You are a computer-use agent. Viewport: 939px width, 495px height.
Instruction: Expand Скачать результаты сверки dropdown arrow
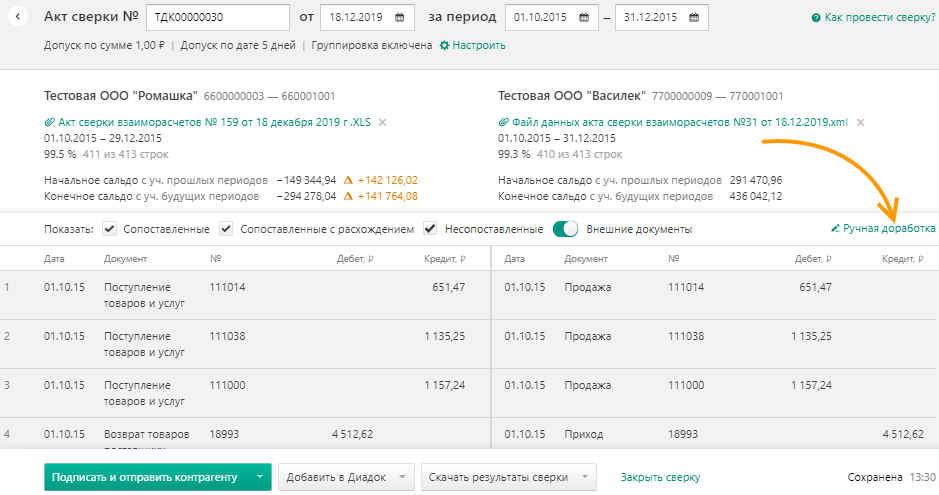point(585,477)
